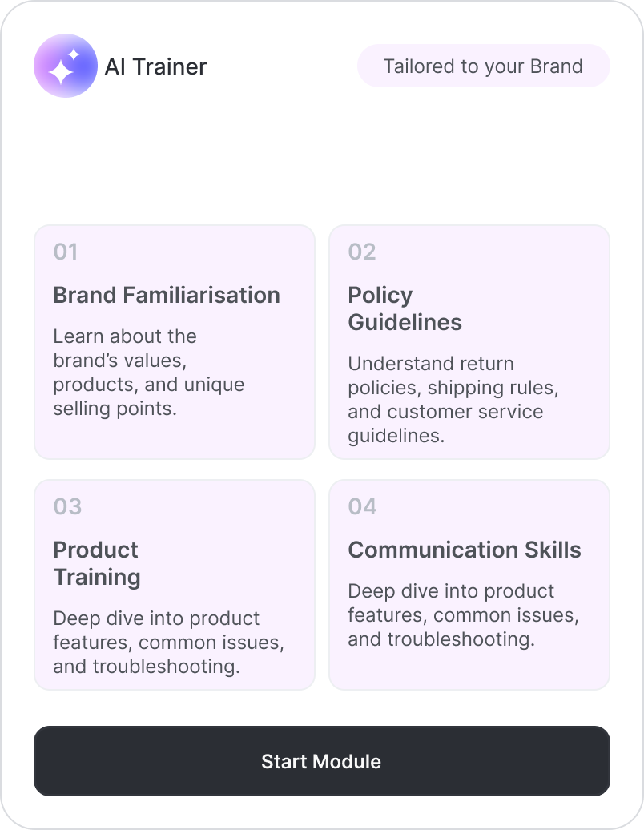Click the 02 module number

point(362,252)
